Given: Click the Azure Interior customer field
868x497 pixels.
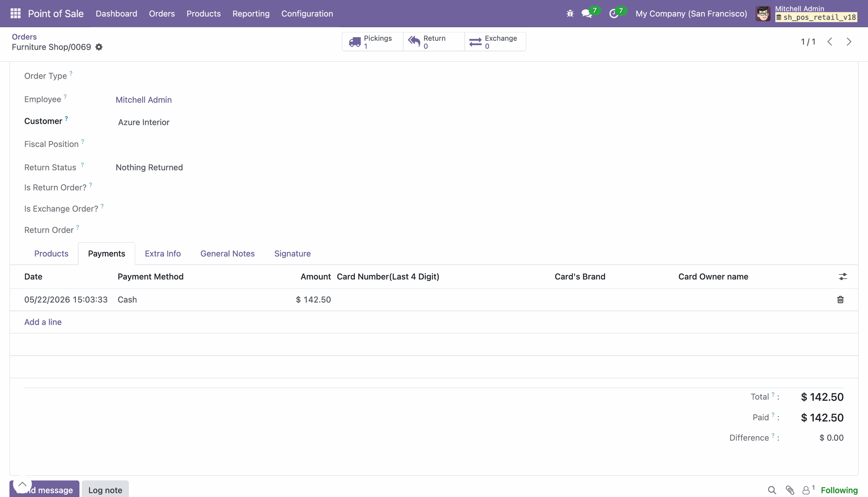Looking at the screenshot, I should pos(144,122).
